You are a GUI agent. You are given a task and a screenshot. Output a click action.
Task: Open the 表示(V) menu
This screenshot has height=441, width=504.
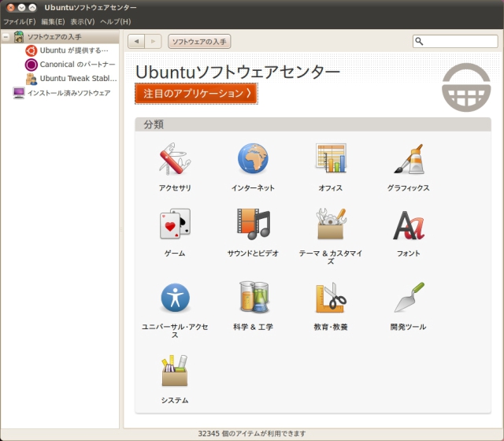pyautogui.click(x=83, y=21)
